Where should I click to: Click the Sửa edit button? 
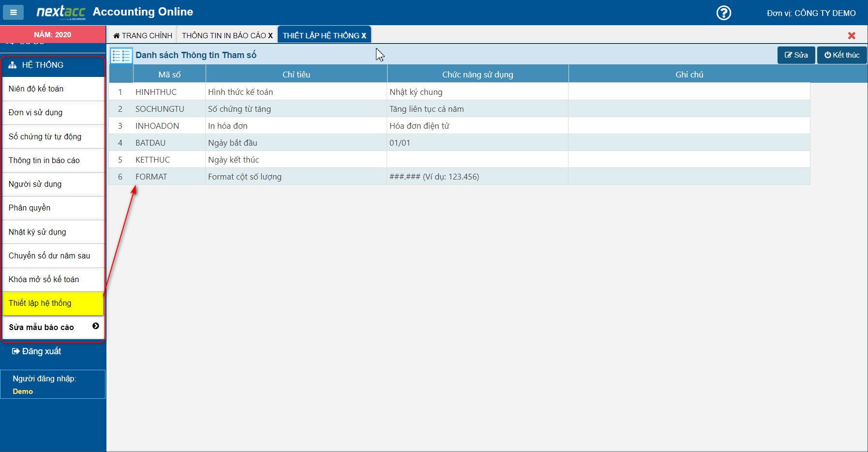796,55
